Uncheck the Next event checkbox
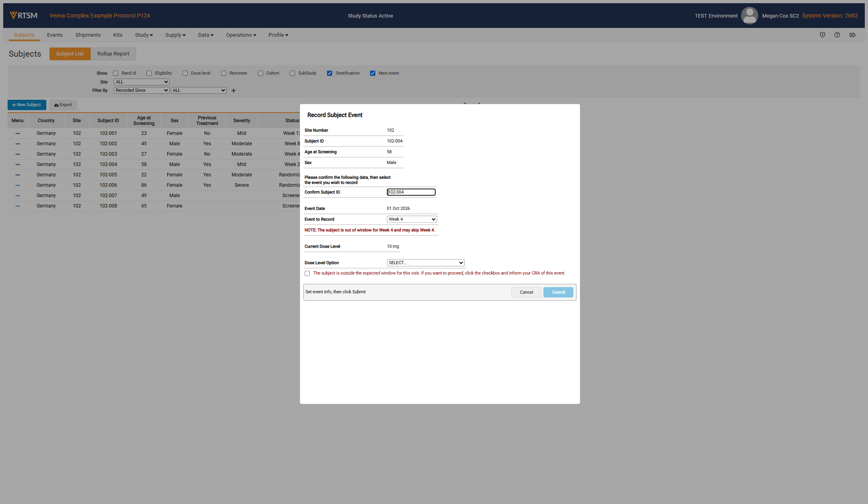Viewport: 868px width, 504px height. click(x=373, y=73)
